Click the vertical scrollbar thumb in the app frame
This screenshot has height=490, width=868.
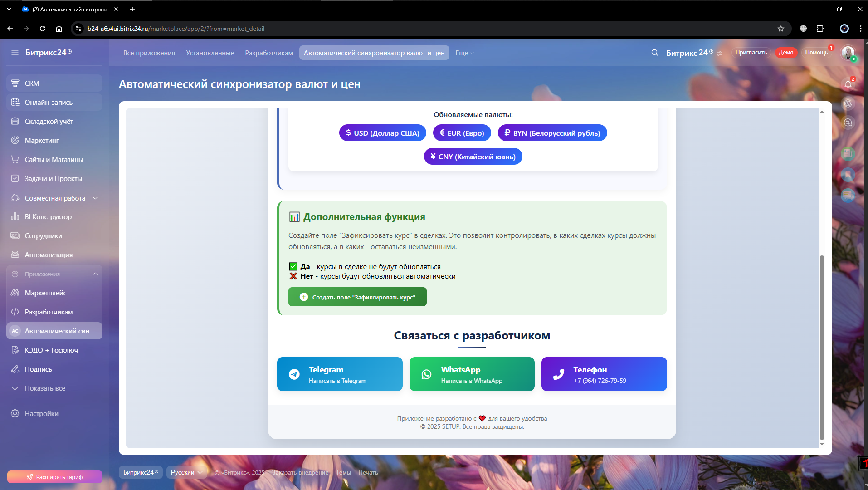point(822,347)
